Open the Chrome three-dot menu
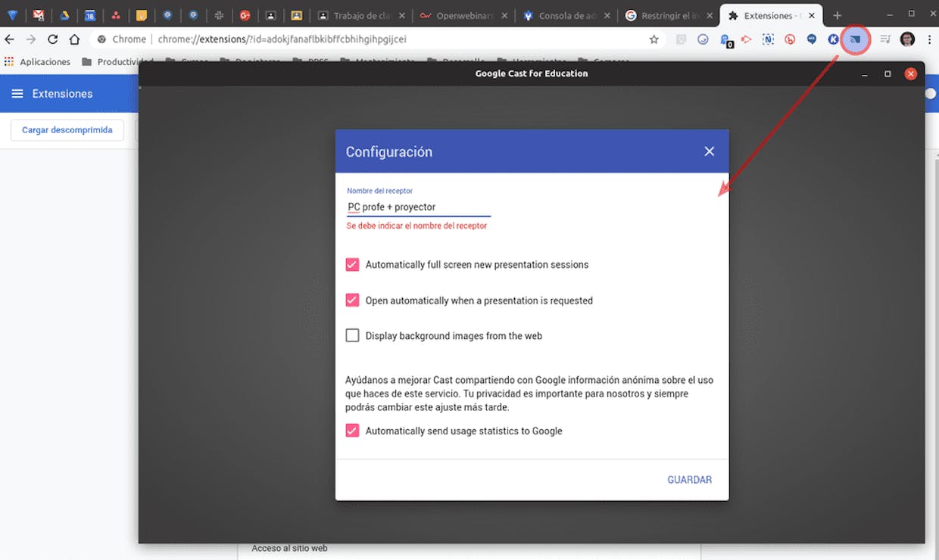The height and width of the screenshot is (560, 939). 928,39
